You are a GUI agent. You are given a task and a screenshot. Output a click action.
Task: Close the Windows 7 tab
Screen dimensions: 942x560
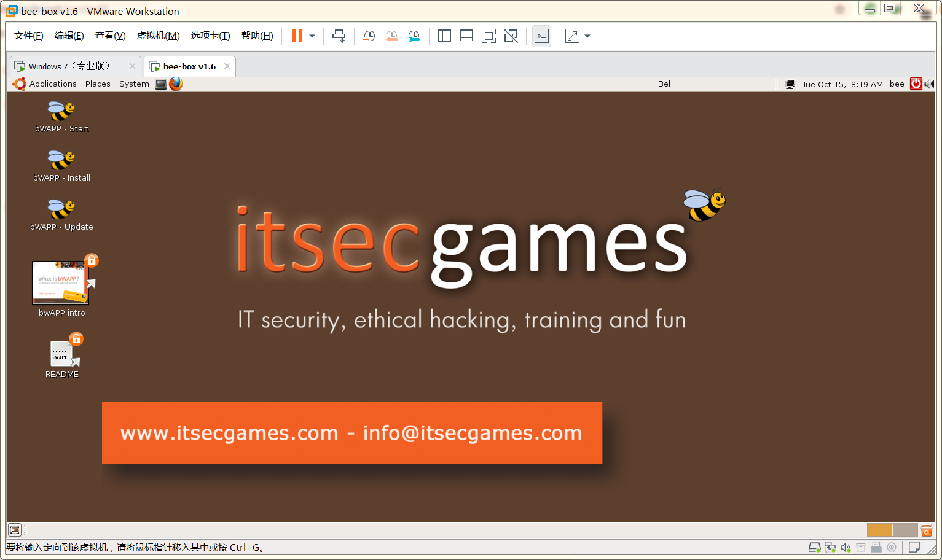(132, 66)
